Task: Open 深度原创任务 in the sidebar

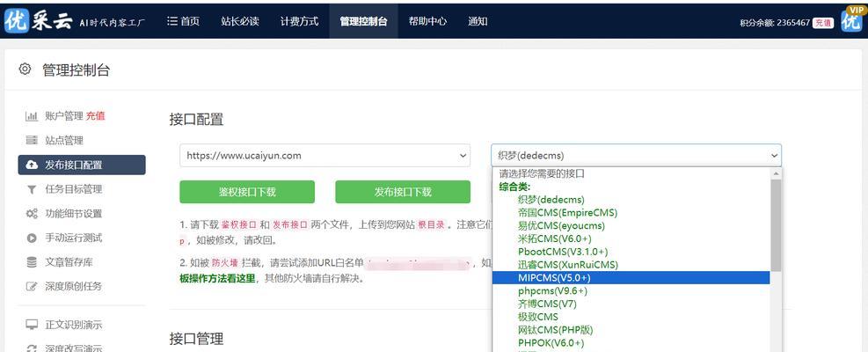Action: (74, 287)
